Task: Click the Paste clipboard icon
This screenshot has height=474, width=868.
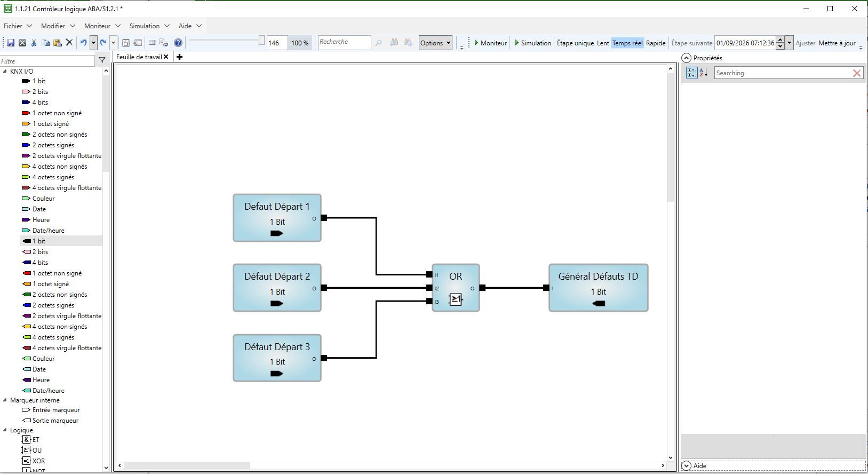Action: pos(58,43)
